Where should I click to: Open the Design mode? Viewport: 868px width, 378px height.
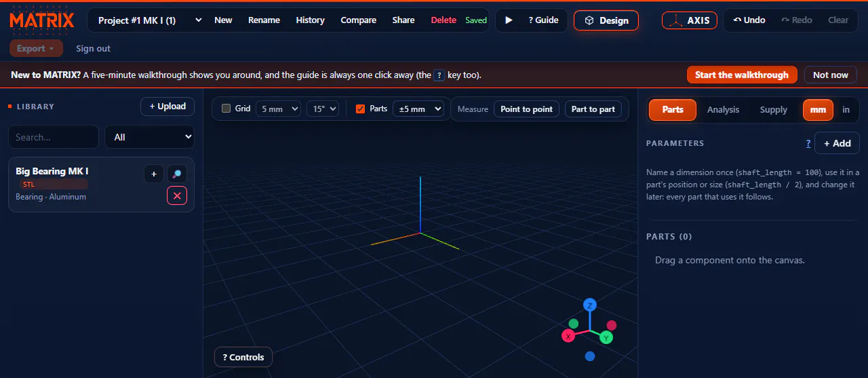click(x=606, y=20)
